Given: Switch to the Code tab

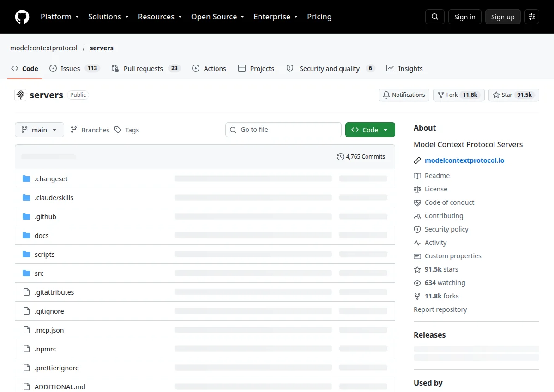Looking at the screenshot, I should 25,69.
